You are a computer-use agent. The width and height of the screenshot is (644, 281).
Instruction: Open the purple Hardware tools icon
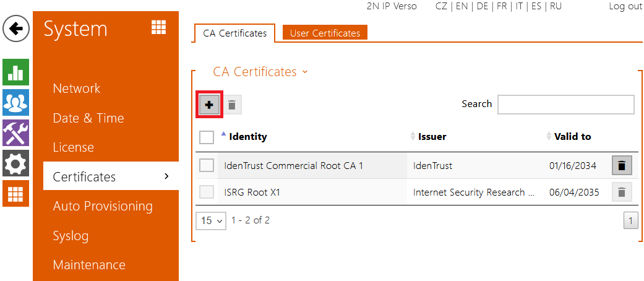15,133
